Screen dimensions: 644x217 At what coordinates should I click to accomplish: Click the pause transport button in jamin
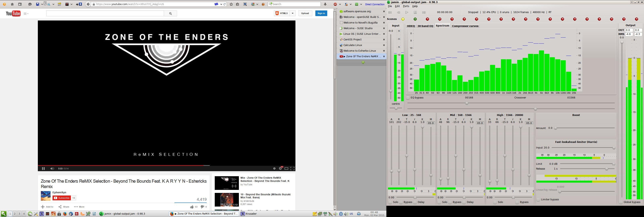[x=415, y=12]
